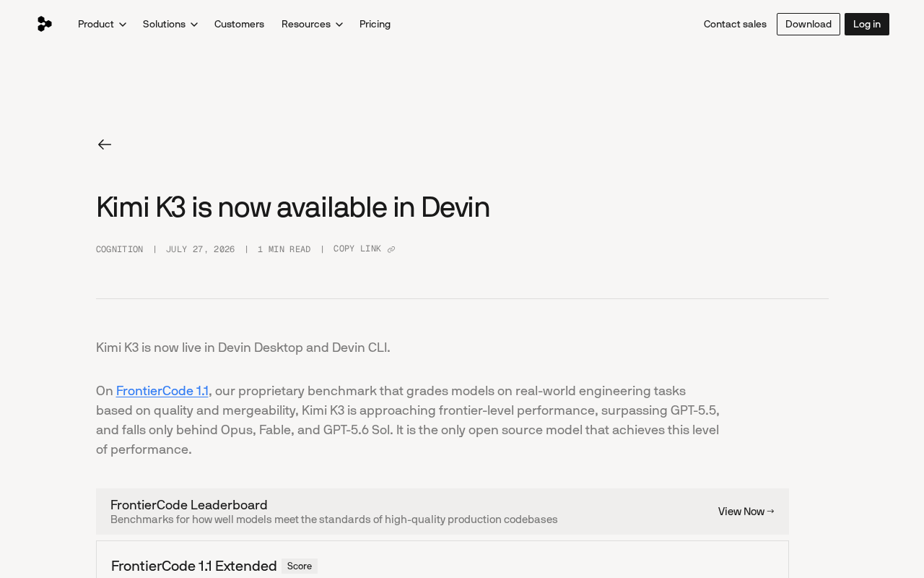
Task: Copy the article link via the chain icon
Action: [x=391, y=250]
